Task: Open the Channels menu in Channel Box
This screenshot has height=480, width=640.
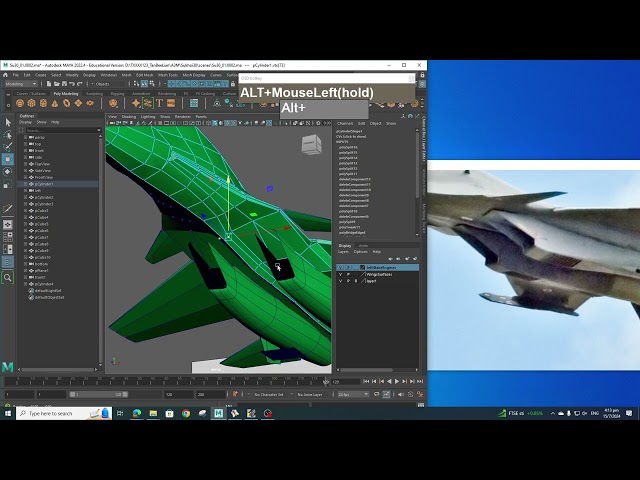Action: (345, 123)
